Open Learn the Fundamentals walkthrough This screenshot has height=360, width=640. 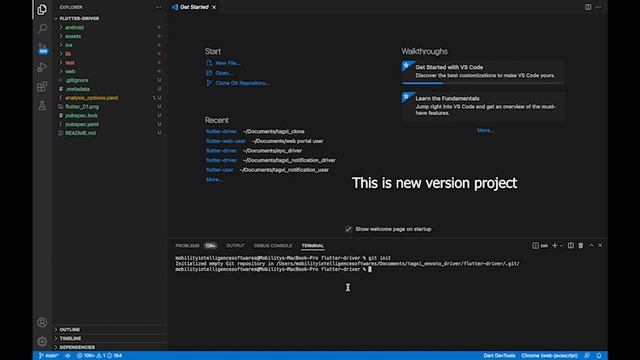(x=483, y=106)
